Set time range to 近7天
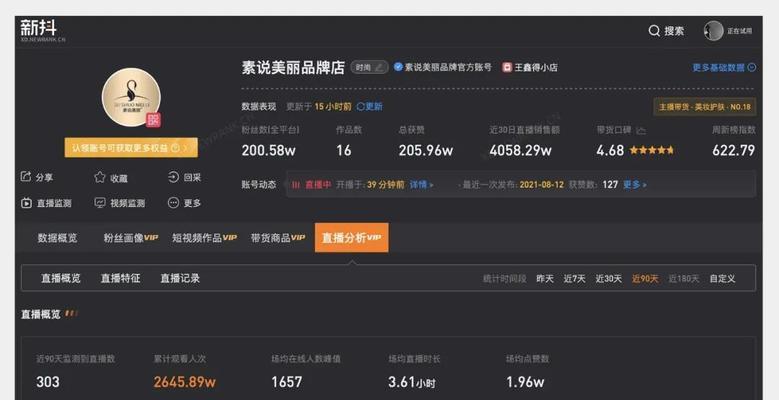This screenshot has height=400, width=779. click(574, 279)
